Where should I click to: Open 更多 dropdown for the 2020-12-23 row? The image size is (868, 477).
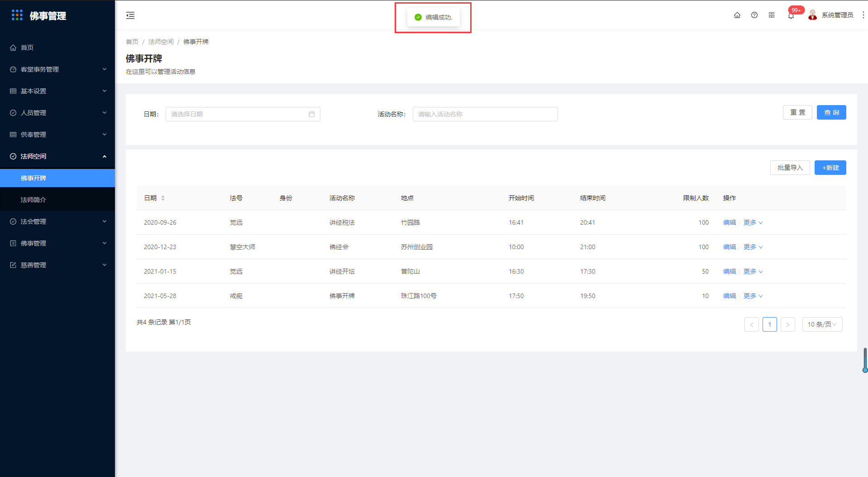click(753, 247)
